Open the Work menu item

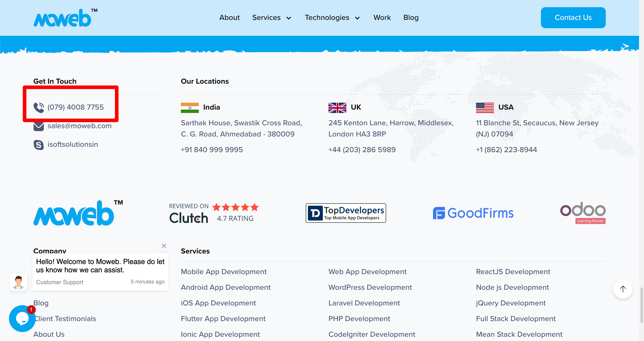click(x=382, y=18)
